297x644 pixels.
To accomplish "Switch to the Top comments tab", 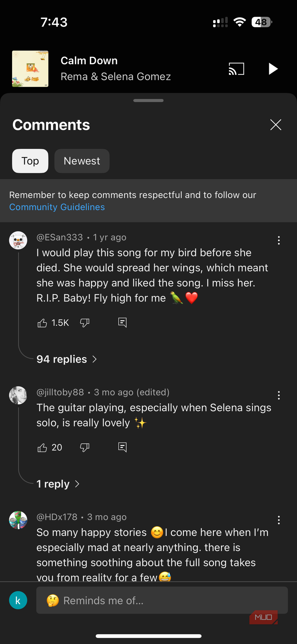I will [30, 161].
